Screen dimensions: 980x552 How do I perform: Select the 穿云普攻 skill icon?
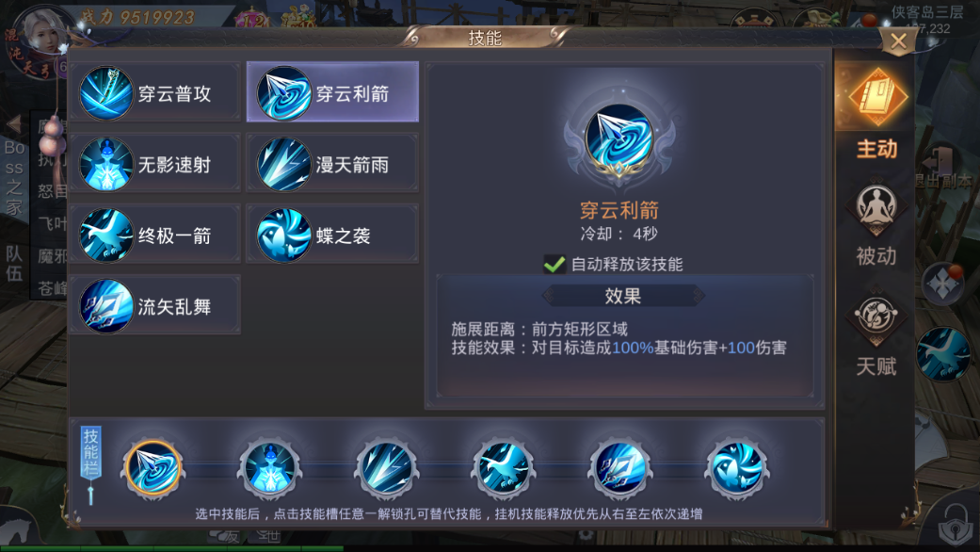click(106, 94)
